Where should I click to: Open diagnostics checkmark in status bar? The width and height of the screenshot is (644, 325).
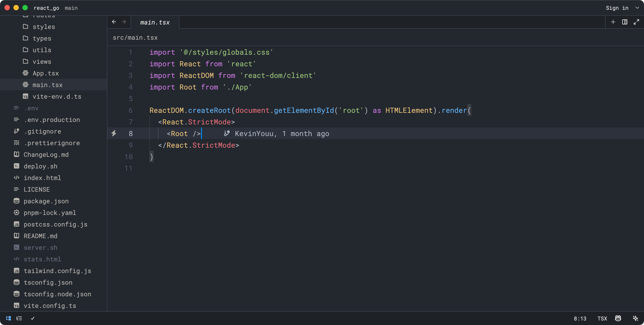pyautogui.click(x=32, y=318)
